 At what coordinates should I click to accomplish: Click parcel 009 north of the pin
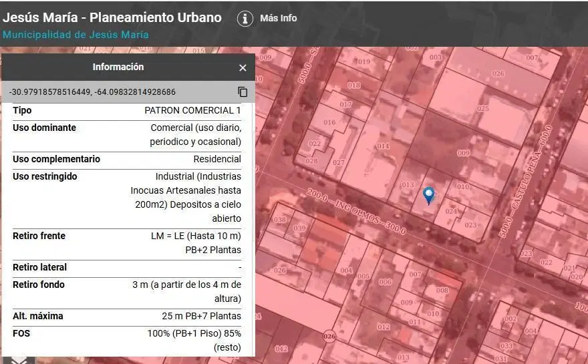coord(464,153)
